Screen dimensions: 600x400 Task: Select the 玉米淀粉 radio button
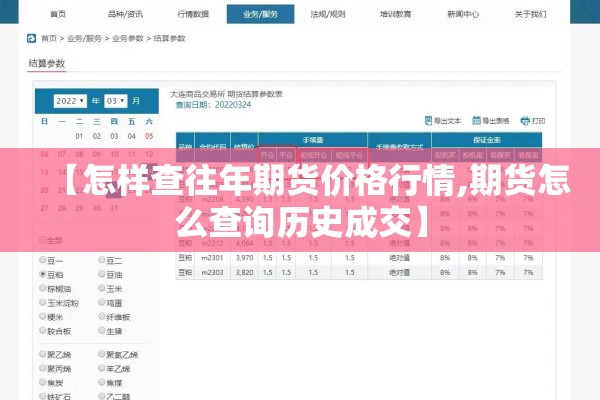[43, 302]
